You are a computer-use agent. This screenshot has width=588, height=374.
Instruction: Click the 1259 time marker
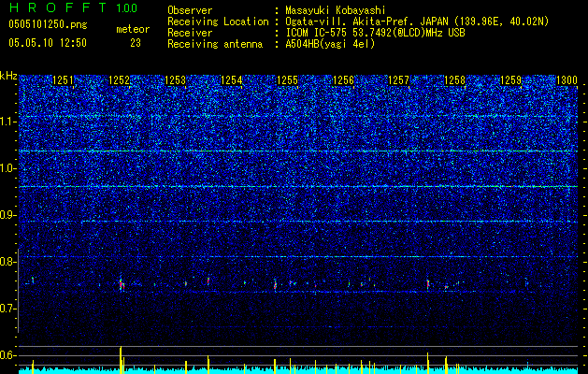pyautogui.click(x=511, y=80)
